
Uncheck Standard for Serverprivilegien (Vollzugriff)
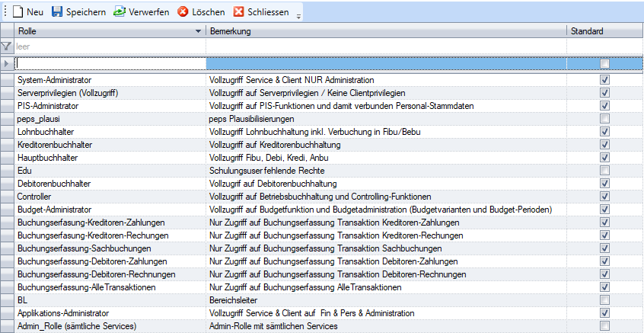(604, 92)
